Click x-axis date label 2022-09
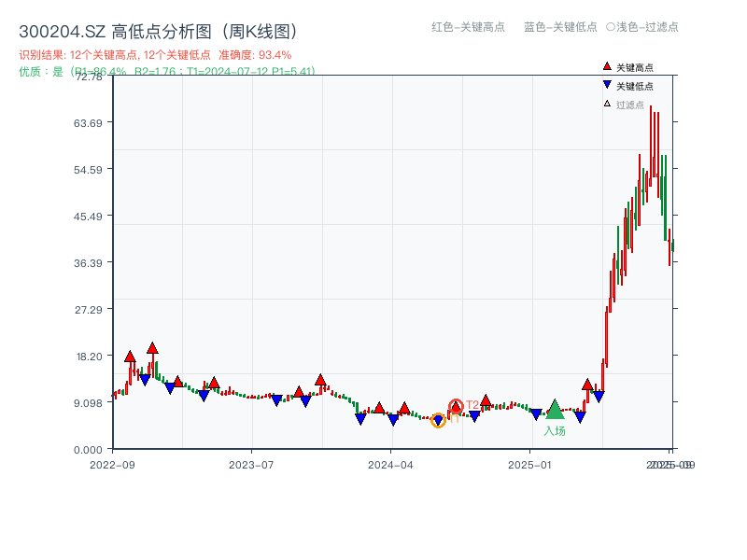The image size is (747, 560). [112, 465]
